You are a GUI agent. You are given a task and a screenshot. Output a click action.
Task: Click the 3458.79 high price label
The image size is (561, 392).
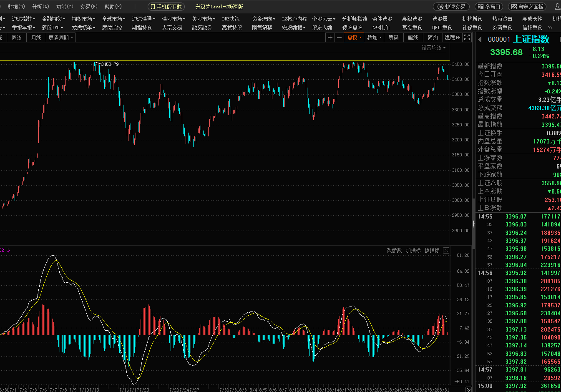pyautogui.click(x=110, y=64)
